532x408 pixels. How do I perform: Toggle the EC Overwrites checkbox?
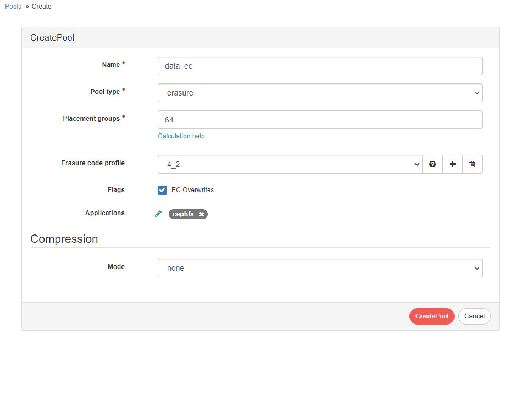click(x=162, y=190)
